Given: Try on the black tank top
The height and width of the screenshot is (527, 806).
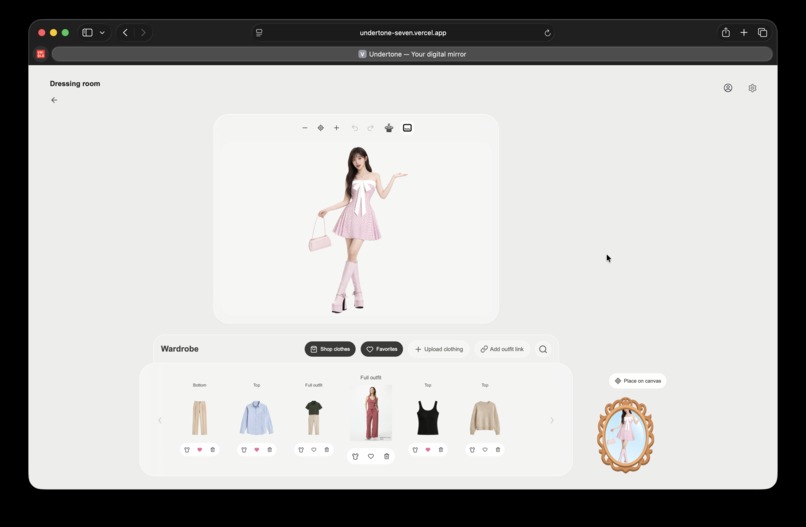Looking at the screenshot, I should [x=415, y=450].
